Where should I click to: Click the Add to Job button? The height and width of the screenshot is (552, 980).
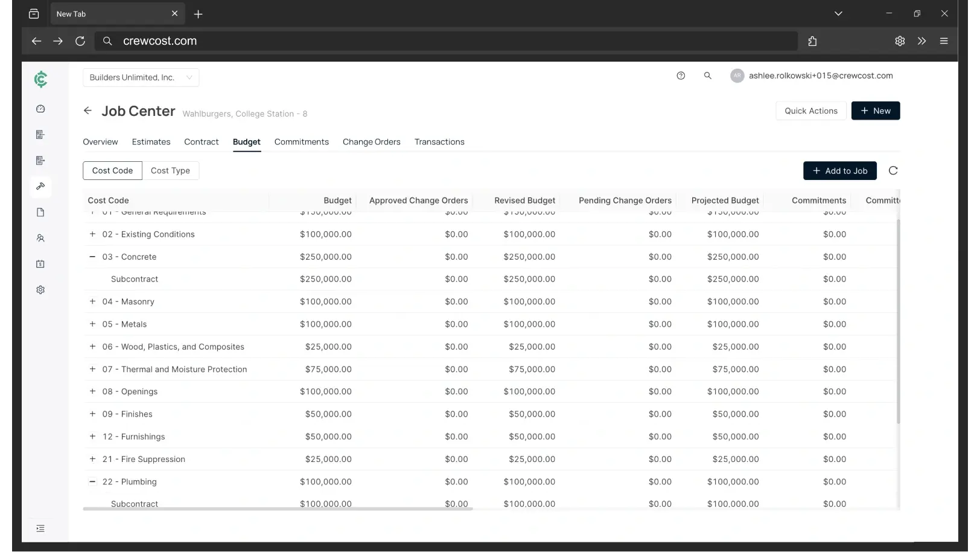[839, 171]
